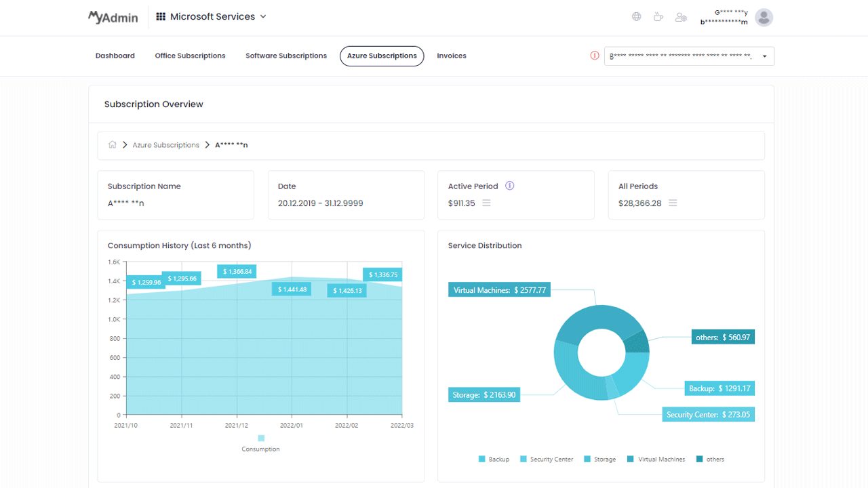Toggle Virtual Machines legend entry
The height and width of the screenshot is (488, 868).
pyautogui.click(x=656, y=459)
